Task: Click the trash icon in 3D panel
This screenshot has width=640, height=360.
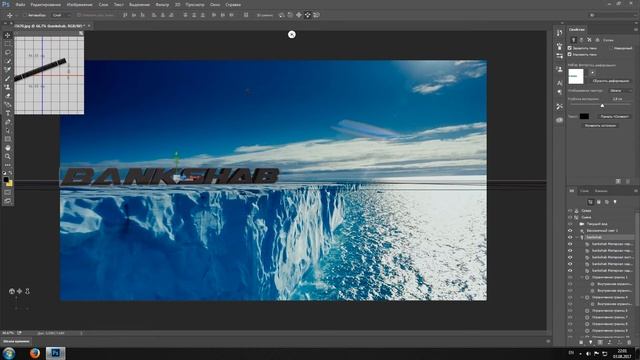Action: coord(629,342)
